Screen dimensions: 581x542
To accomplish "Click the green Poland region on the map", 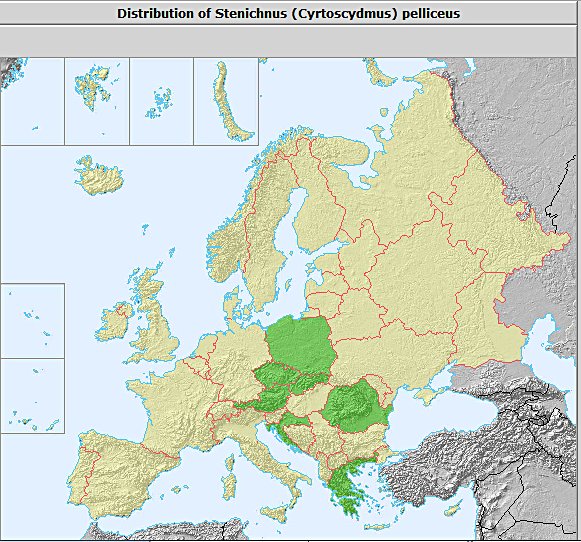I will tap(302, 344).
